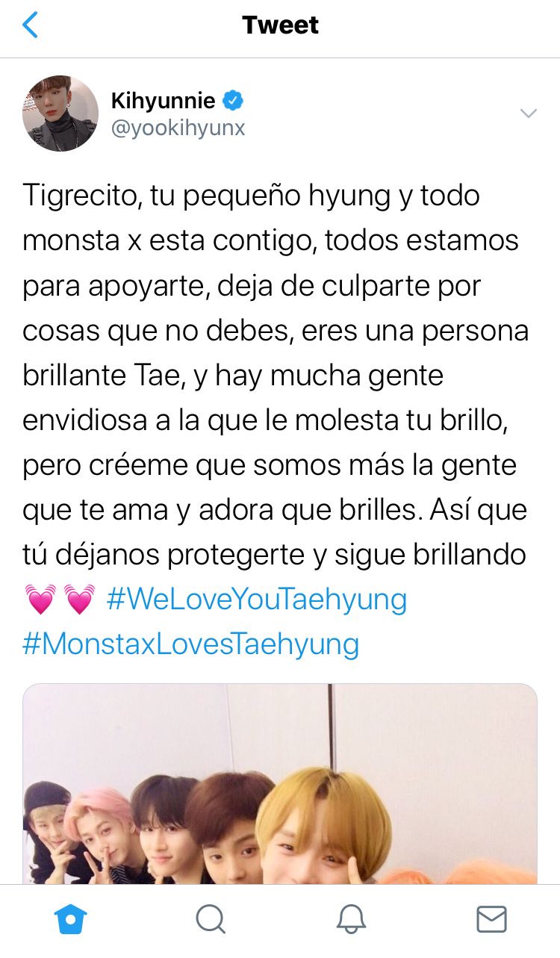Open the Search magnifier tab

[x=211, y=919]
